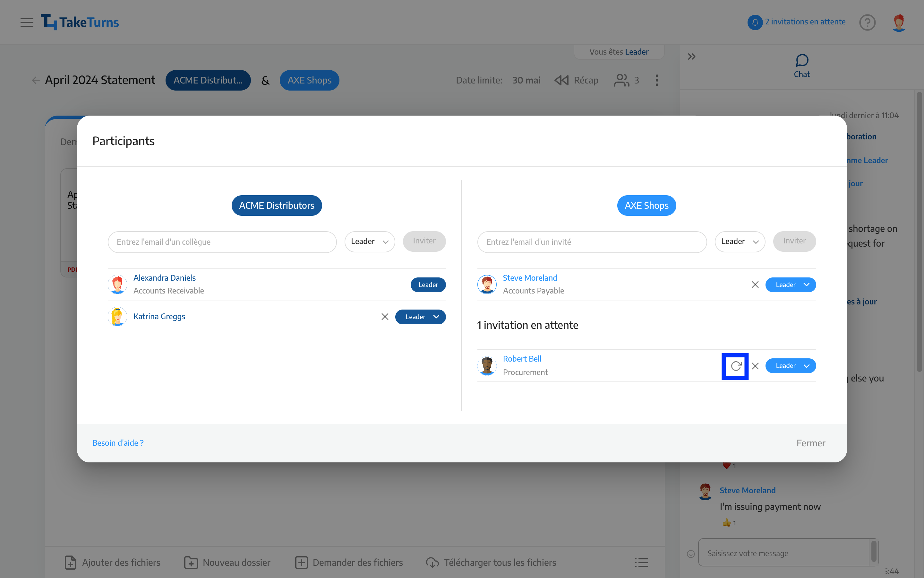This screenshot has width=924, height=578.
Task: Click the heart reaction in chat
Action: pos(729,466)
